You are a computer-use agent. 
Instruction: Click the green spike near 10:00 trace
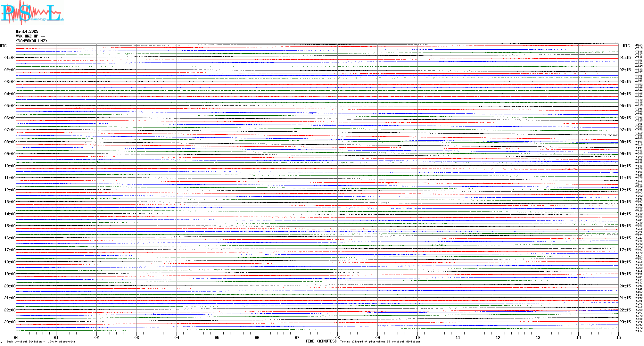point(97,162)
